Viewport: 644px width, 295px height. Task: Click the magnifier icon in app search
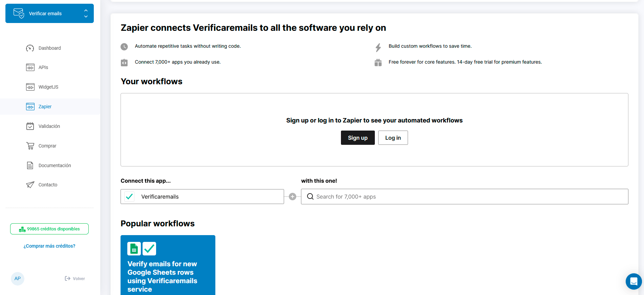click(x=310, y=197)
